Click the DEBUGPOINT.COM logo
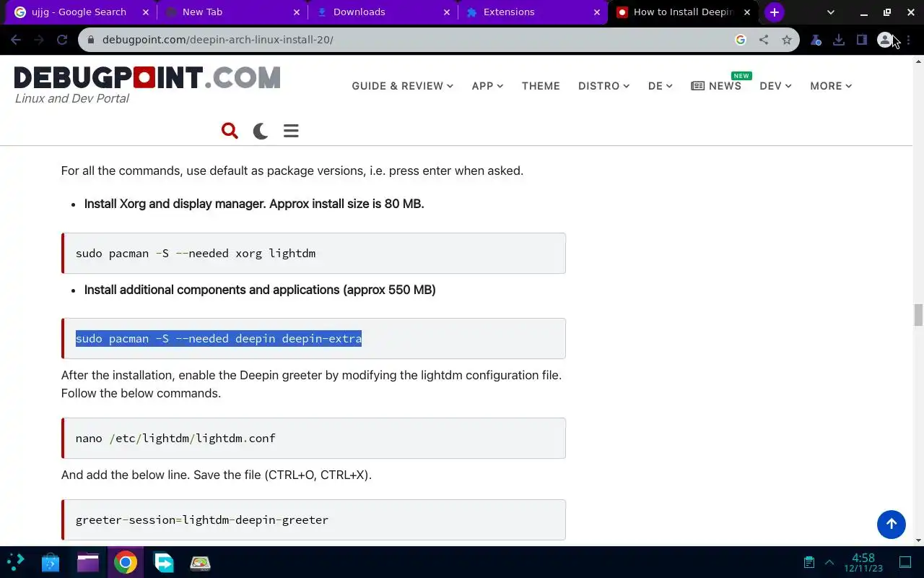 [x=147, y=77]
